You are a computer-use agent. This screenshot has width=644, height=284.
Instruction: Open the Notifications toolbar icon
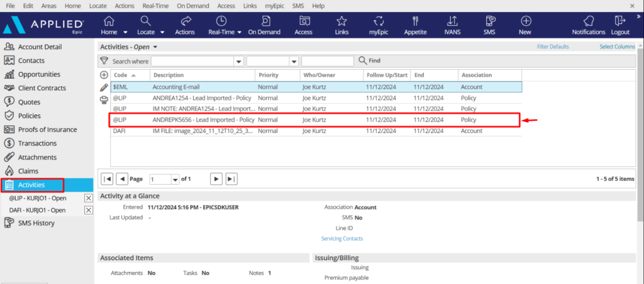589,21
